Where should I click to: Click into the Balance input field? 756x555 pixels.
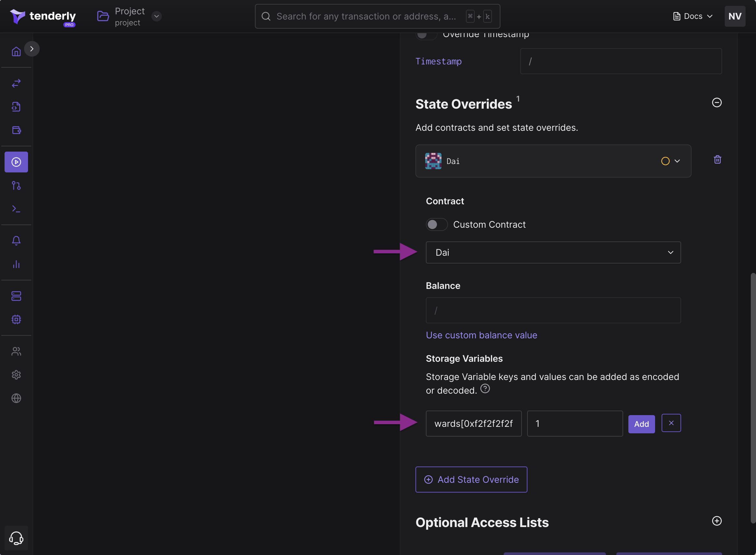click(553, 310)
